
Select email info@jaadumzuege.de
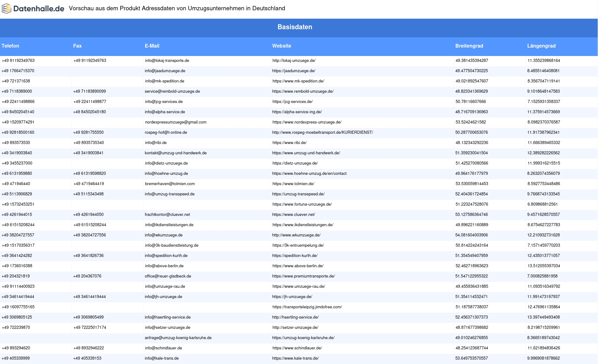[x=165, y=71]
